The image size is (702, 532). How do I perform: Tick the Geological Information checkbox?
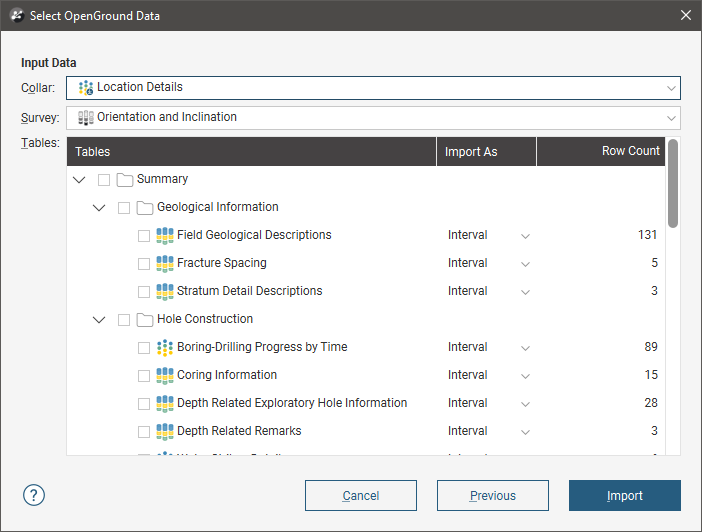click(124, 208)
